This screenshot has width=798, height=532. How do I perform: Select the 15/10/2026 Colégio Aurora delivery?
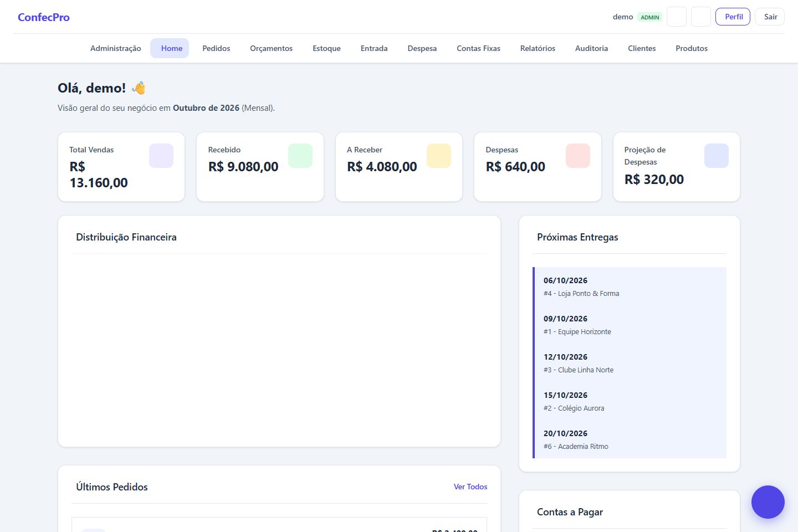click(630, 401)
